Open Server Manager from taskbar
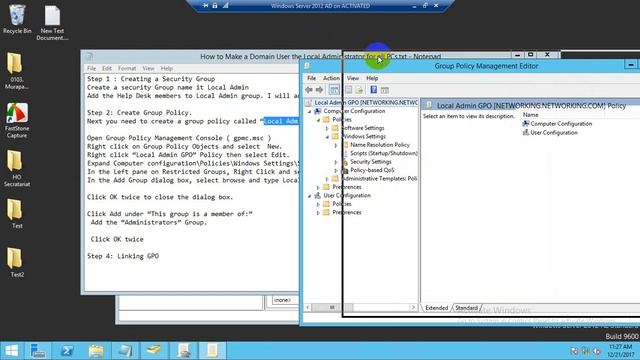The image size is (640, 360). (38, 351)
